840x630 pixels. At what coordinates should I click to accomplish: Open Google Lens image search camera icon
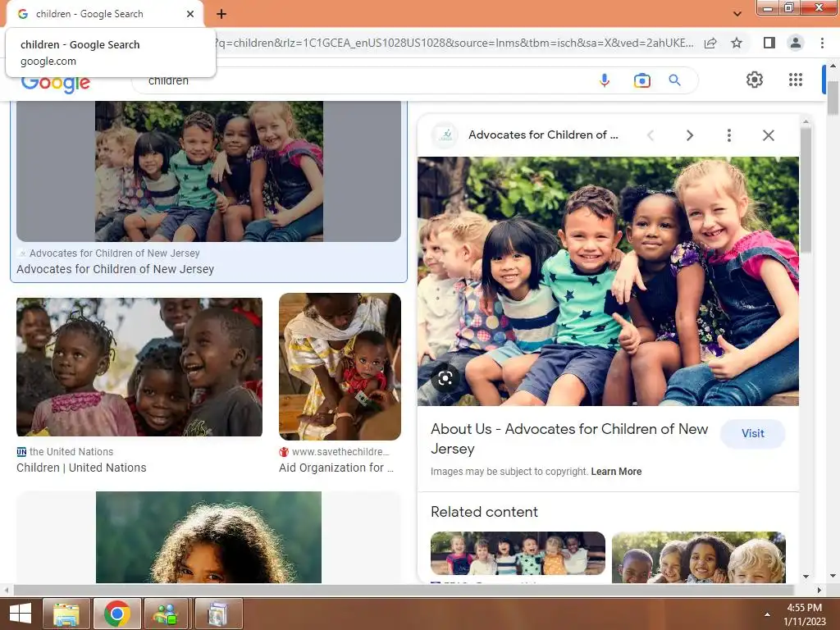point(641,80)
